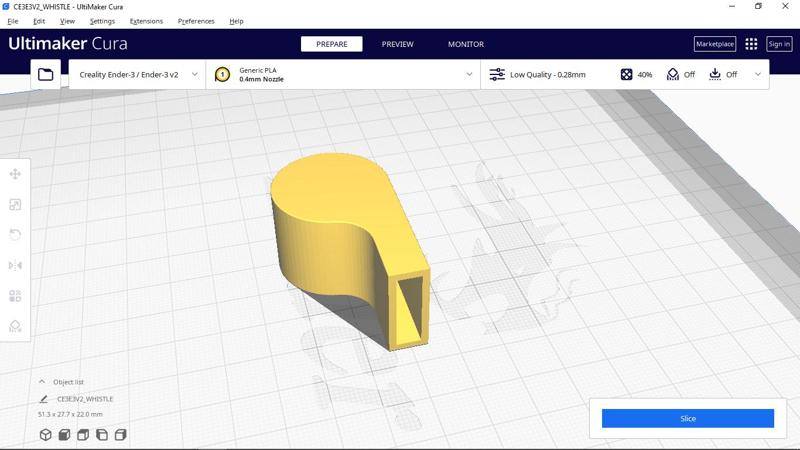The height and width of the screenshot is (450, 800).
Task: Open the apps grid icon
Action: click(751, 44)
